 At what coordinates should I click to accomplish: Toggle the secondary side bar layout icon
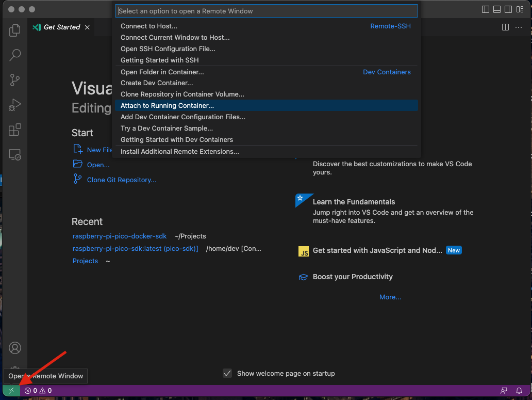pyautogui.click(x=508, y=9)
